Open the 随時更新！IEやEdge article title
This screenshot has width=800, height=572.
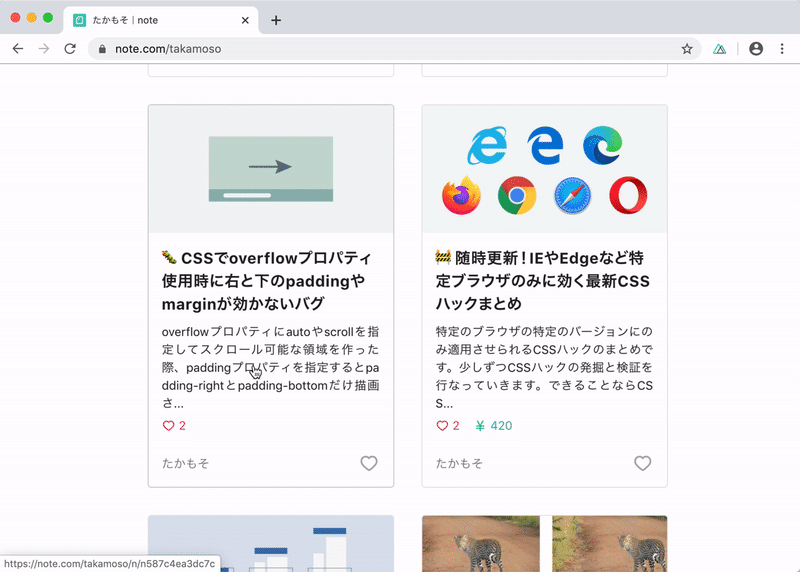click(543, 281)
